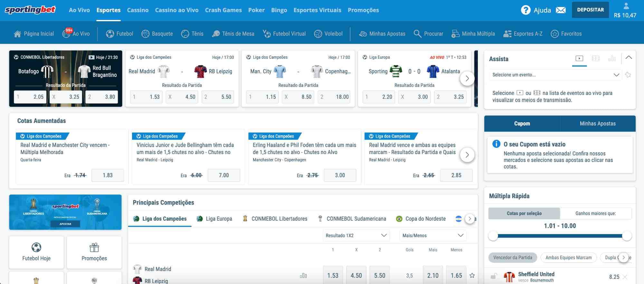Click left handle of odds range slider
Viewport: 644px width, 284px height.
pos(493,236)
